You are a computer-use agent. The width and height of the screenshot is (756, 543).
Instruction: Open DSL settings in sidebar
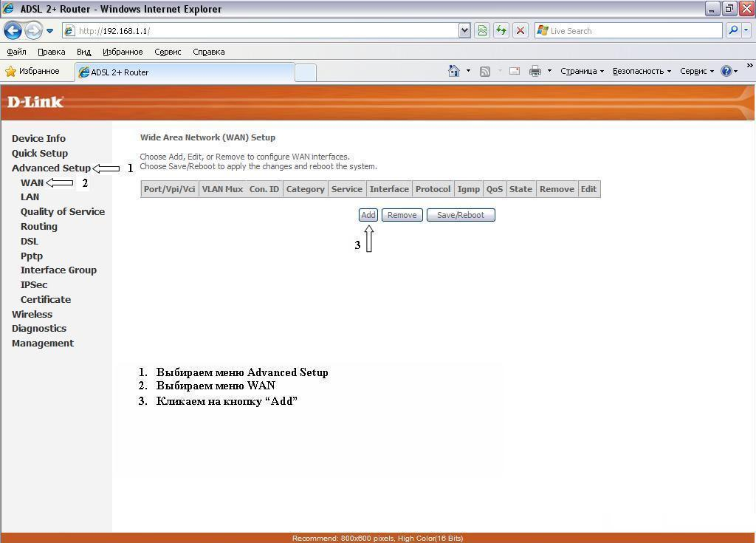click(x=30, y=242)
